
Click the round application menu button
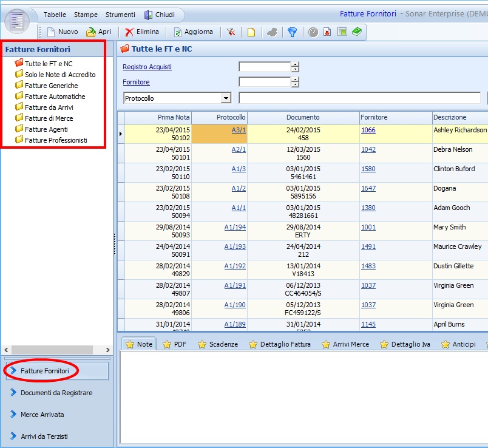(x=17, y=21)
